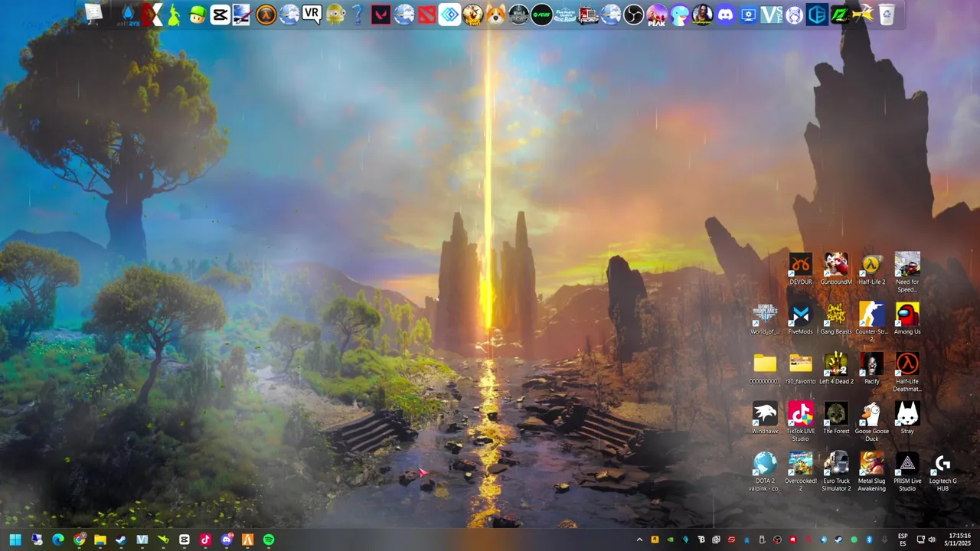This screenshot has height=551, width=980.
Task: Open the Overcooked! 2 desktop shortcut
Action: click(800, 471)
